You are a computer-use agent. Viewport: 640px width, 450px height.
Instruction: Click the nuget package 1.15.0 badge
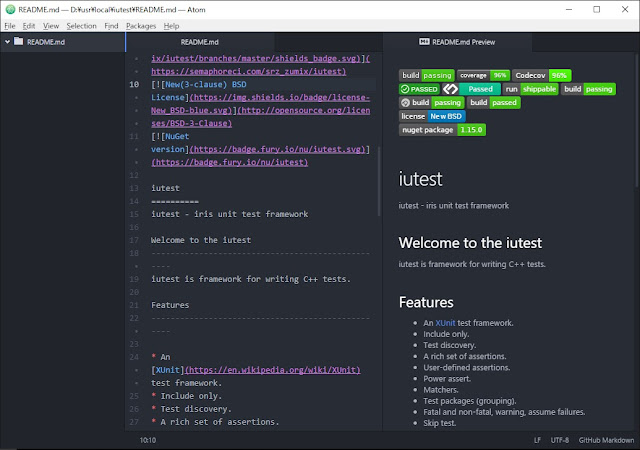pyautogui.click(x=442, y=130)
